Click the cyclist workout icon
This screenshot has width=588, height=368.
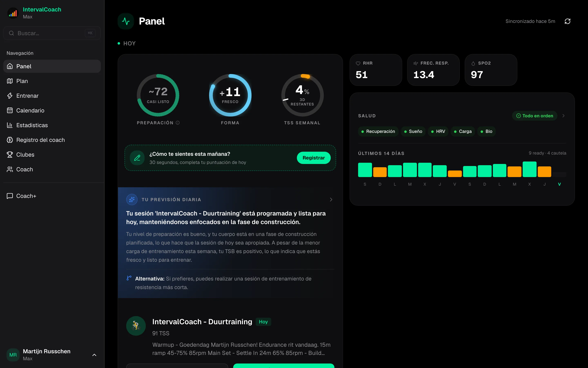point(136,326)
